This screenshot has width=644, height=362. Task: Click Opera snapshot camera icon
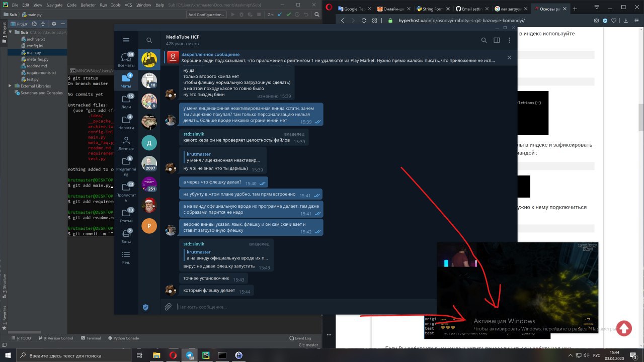point(596,21)
